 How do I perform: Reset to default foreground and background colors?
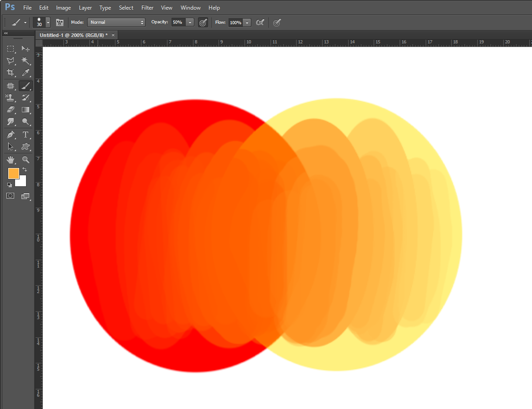[x=10, y=185]
